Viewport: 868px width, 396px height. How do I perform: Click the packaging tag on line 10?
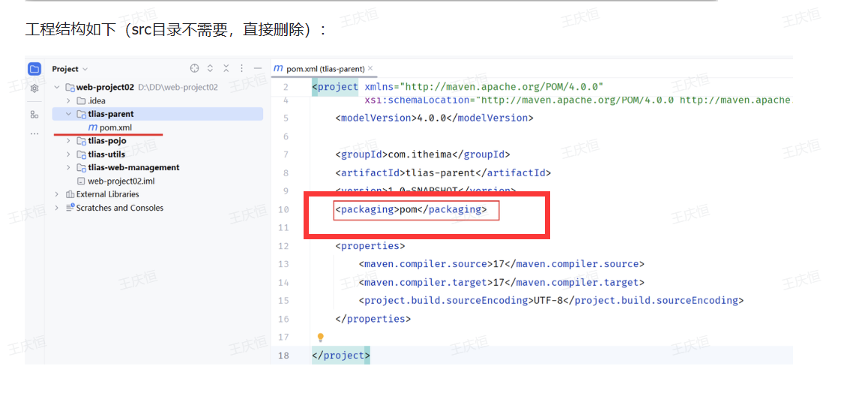point(367,210)
